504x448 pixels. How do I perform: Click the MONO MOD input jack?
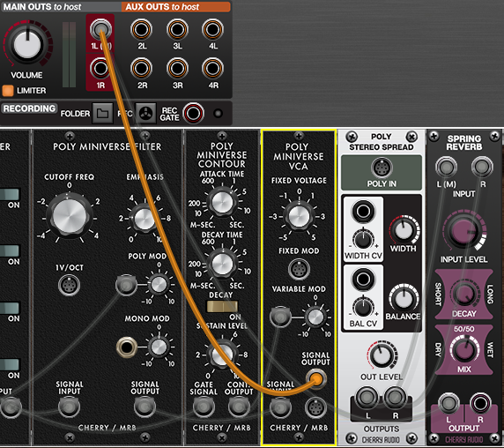(x=127, y=347)
